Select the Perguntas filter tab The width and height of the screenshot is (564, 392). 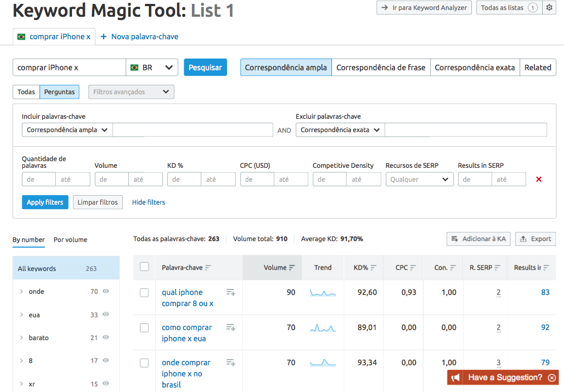click(x=59, y=91)
